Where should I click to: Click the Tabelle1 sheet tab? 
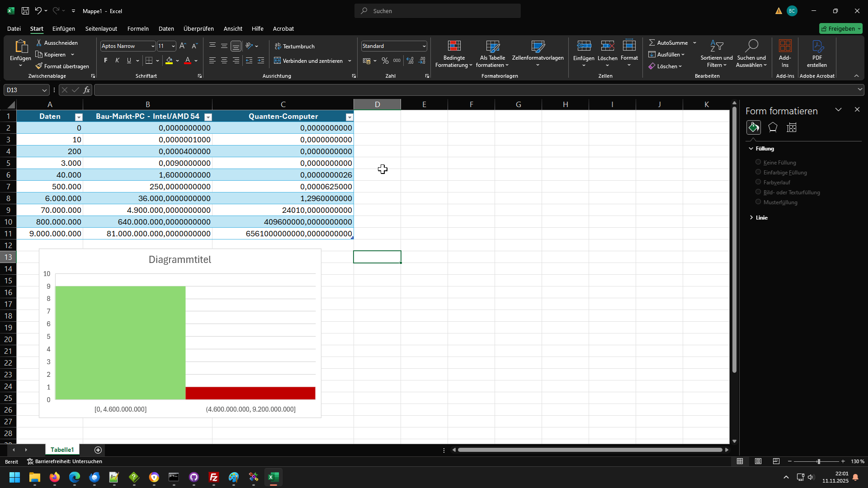[x=62, y=450]
